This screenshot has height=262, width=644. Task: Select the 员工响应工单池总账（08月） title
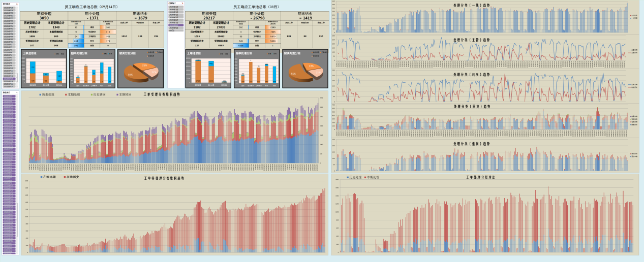(x=256, y=7)
